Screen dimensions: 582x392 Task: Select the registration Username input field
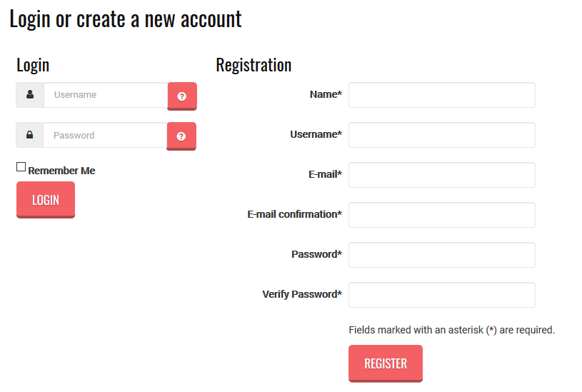point(441,135)
